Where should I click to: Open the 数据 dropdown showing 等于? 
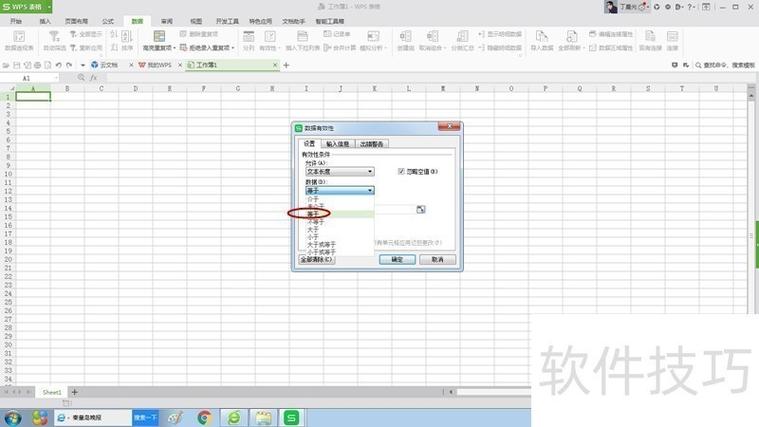340,190
